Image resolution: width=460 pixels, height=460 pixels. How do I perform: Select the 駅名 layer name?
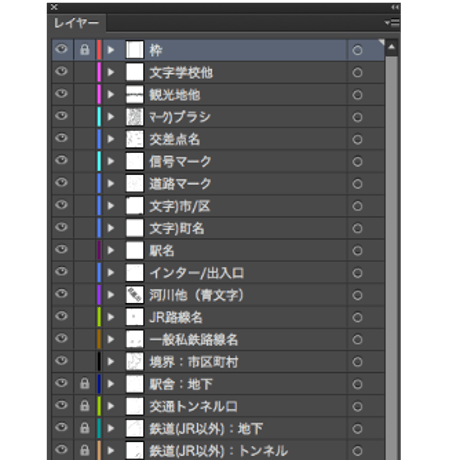162,251
